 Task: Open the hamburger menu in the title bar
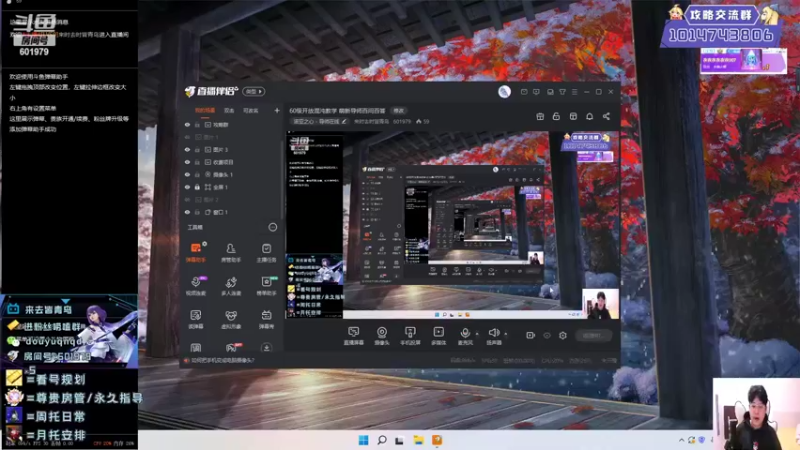pos(574,92)
